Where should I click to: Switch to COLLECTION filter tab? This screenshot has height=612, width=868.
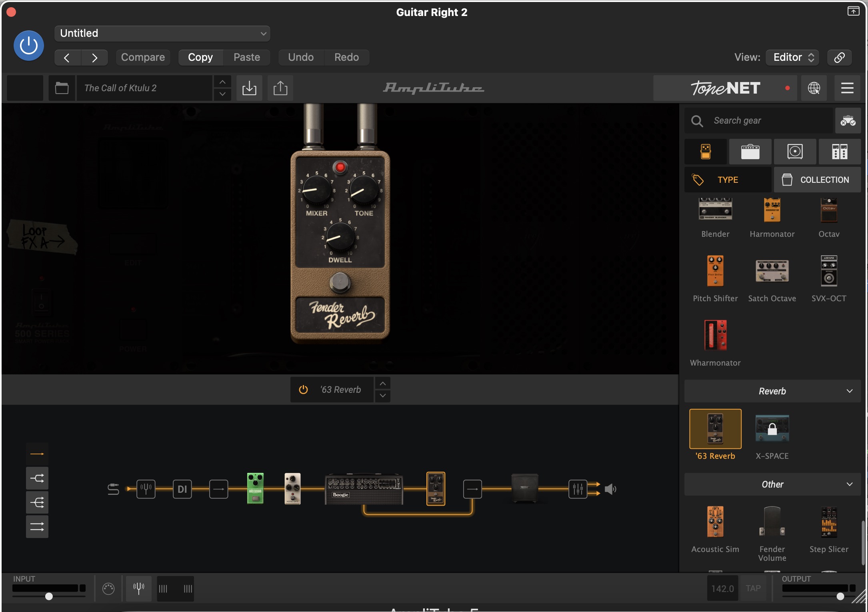click(x=817, y=180)
